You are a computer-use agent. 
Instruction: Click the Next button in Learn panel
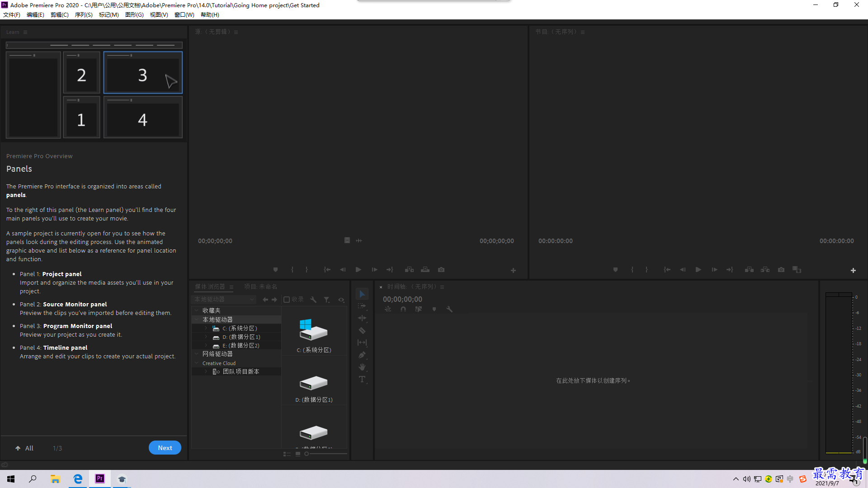(165, 447)
